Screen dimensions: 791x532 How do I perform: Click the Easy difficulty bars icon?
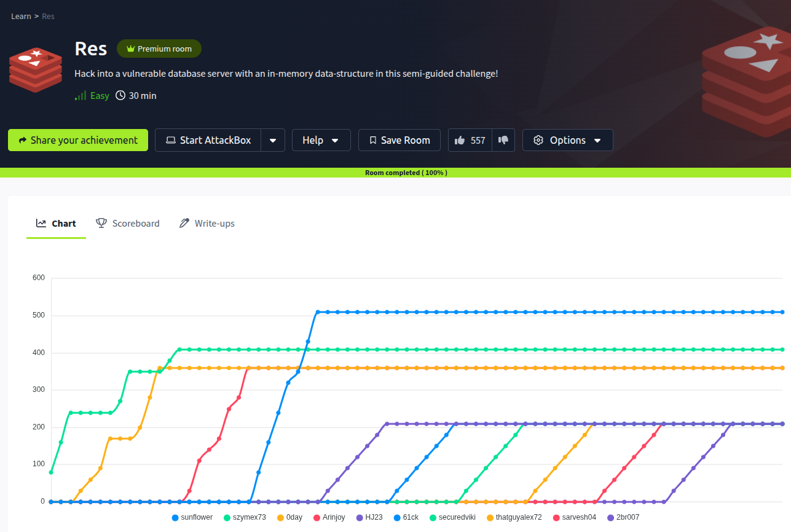tap(81, 96)
